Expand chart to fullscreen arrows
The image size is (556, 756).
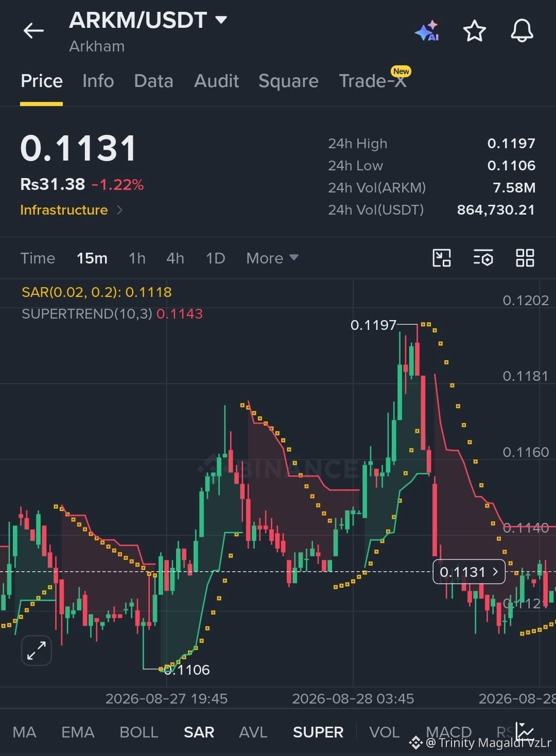tap(37, 650)
